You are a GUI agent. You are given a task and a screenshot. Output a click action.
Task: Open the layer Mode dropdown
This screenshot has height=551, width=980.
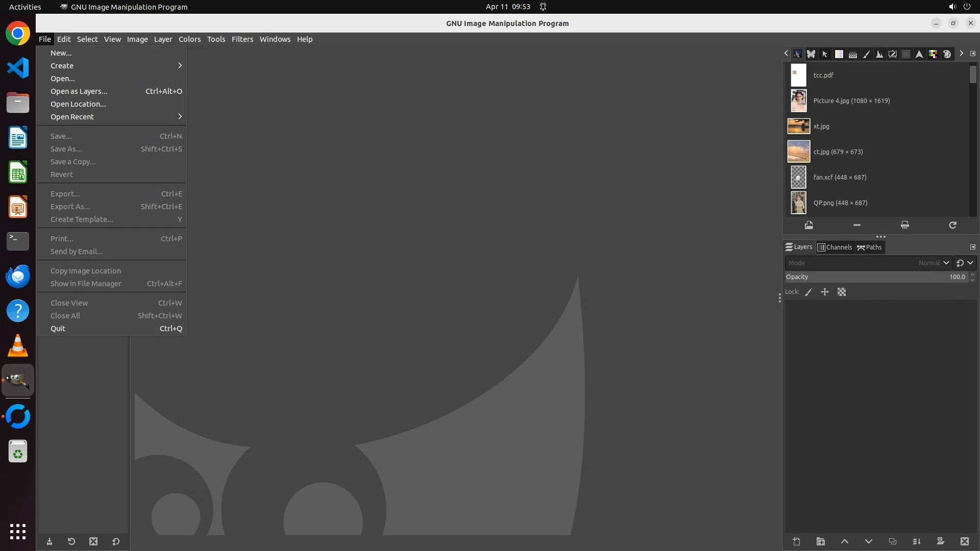(868, 263)
